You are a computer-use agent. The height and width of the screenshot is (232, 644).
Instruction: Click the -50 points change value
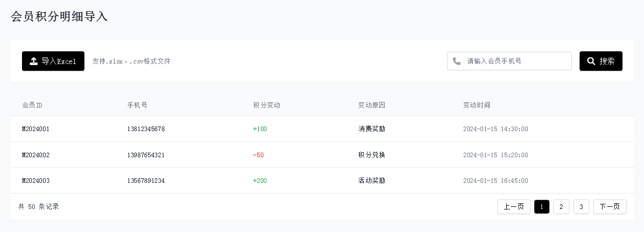[258, 155]
